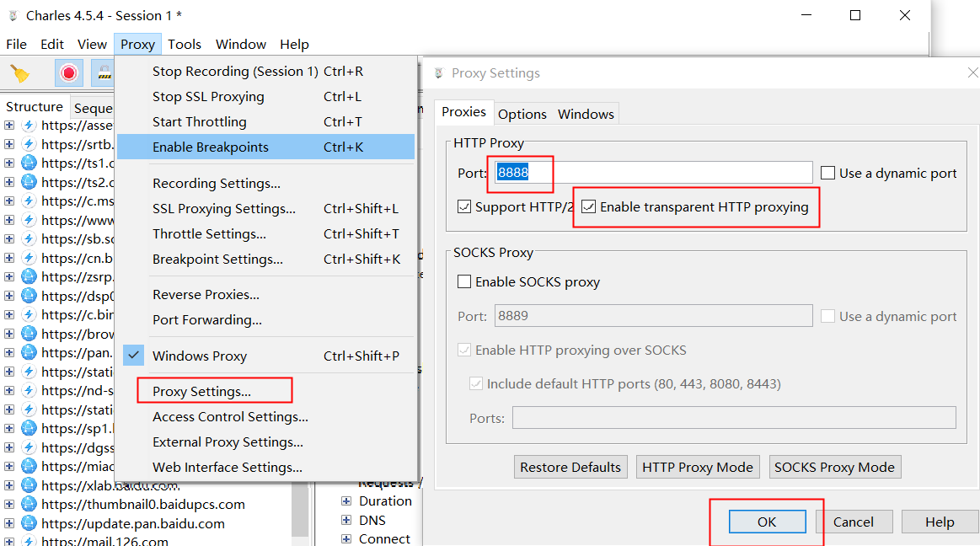Open the Window menu
Image resolution: width=980 pixels, height=546 pixels.
(x=241, y=45)
